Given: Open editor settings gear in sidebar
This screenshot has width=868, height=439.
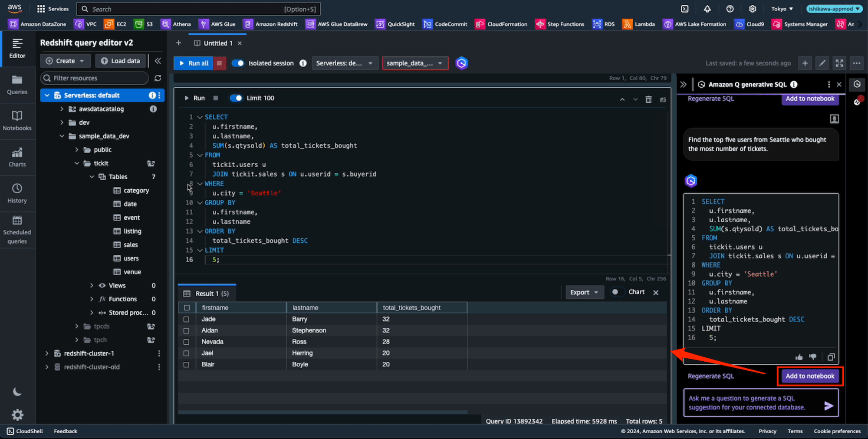Looking at the screenshot, I should click(17, 415).
